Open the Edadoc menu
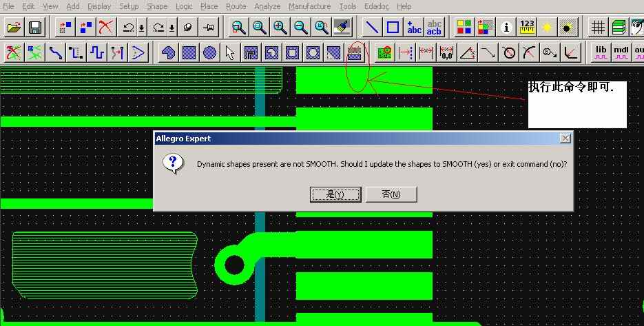The width and height of the screenshot is (644, 326). click(378, 6)
